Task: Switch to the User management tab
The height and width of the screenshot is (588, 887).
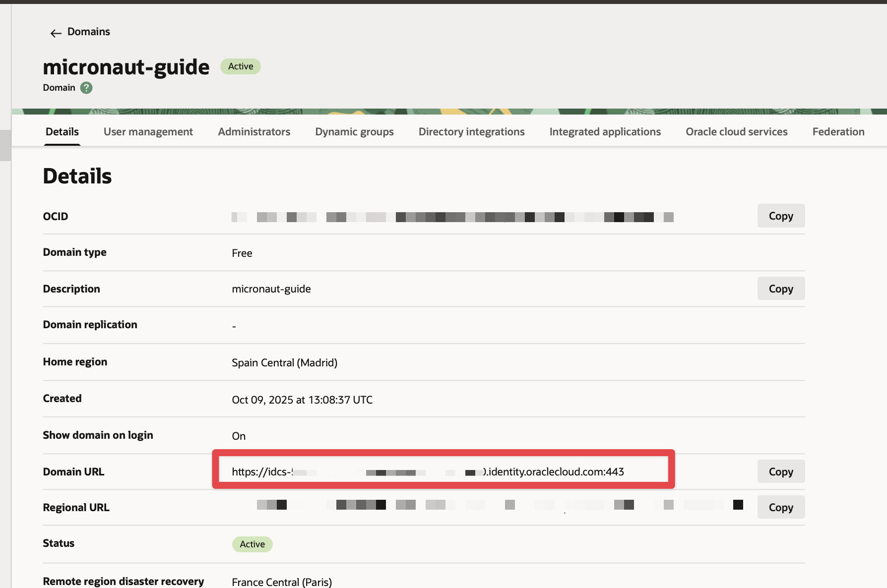Action: coord(148,132)
